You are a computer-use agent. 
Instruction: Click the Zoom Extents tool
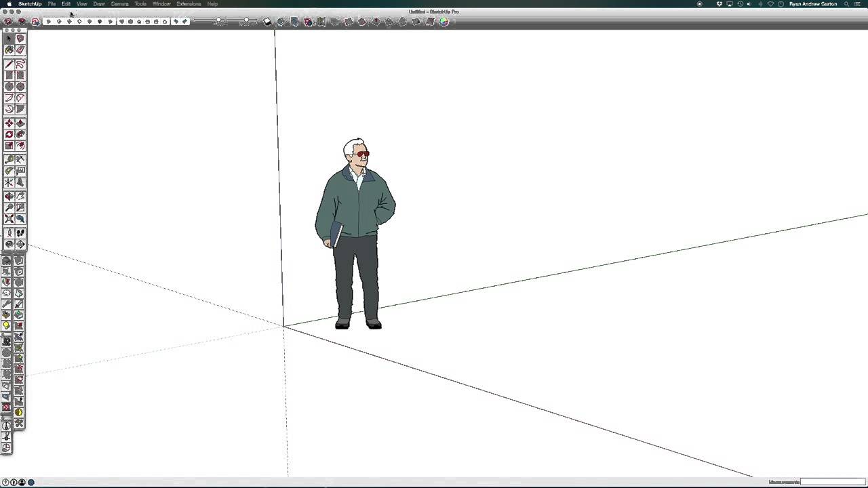pos(9,219)
